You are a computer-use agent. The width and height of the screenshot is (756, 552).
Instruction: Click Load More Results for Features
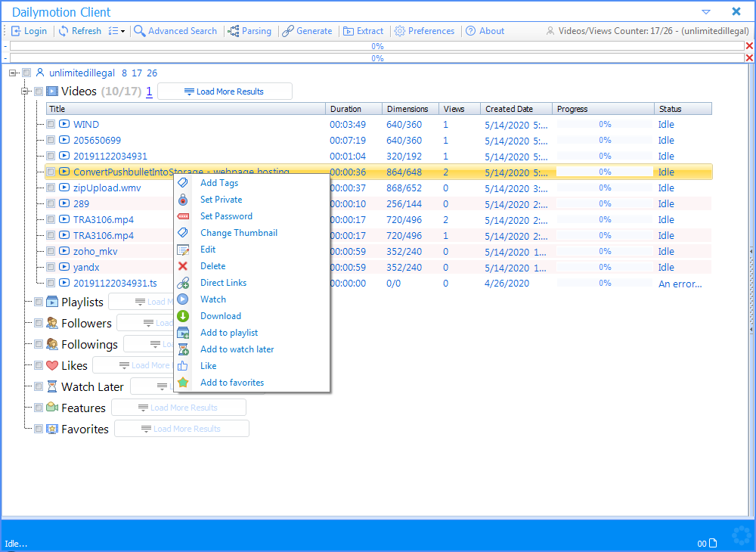(x=179, y=408)
